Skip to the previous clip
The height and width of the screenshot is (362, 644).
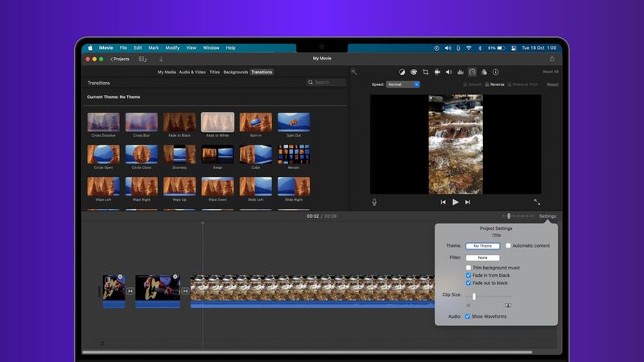click(443, 202)
